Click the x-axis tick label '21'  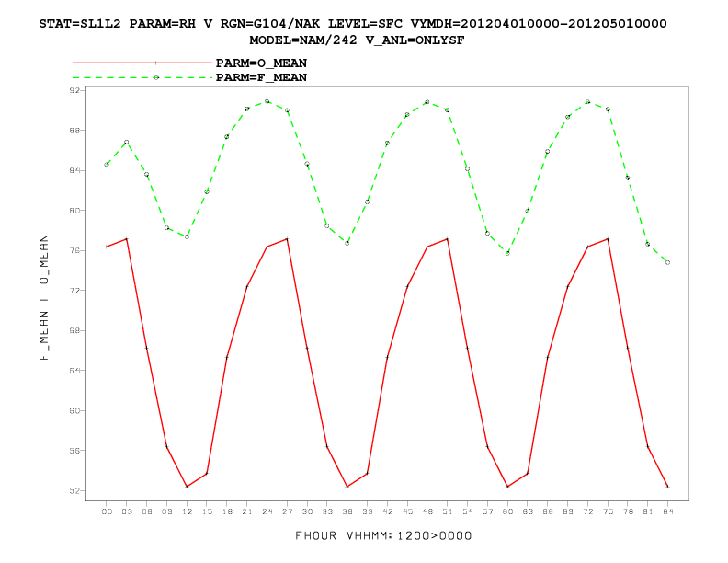(247, 511)
